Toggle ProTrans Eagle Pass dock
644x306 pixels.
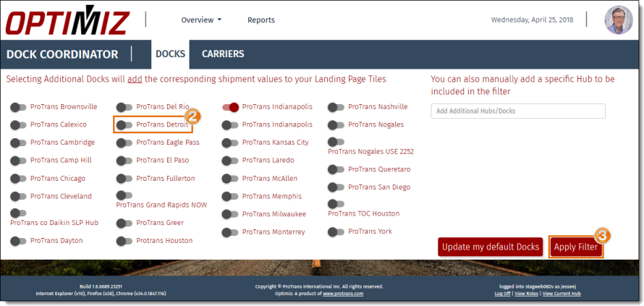pos(124,143)
